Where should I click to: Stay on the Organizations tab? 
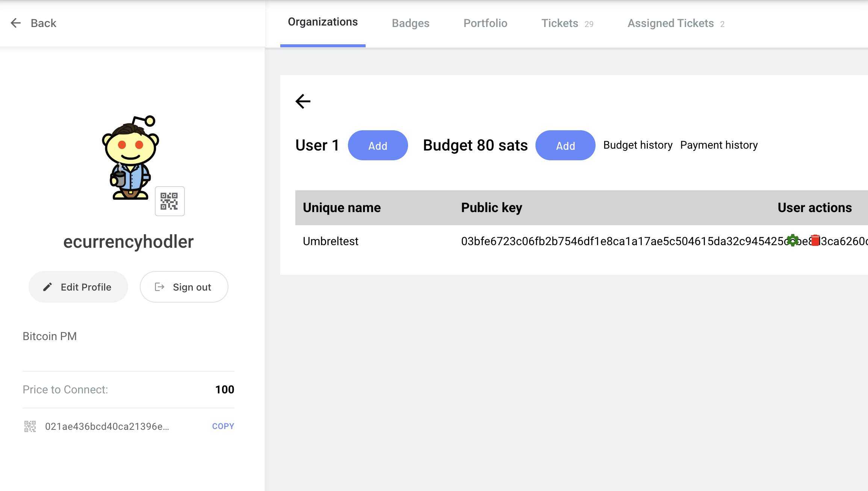(322, 22)
